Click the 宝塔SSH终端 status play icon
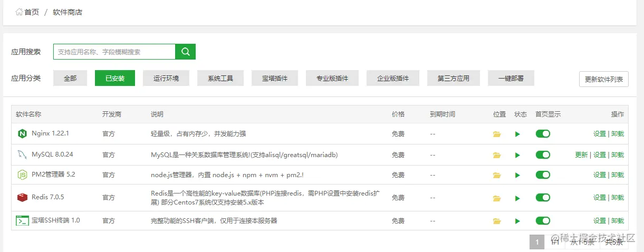This screenshot has height=252, width=644. click(x=517, y=221)
